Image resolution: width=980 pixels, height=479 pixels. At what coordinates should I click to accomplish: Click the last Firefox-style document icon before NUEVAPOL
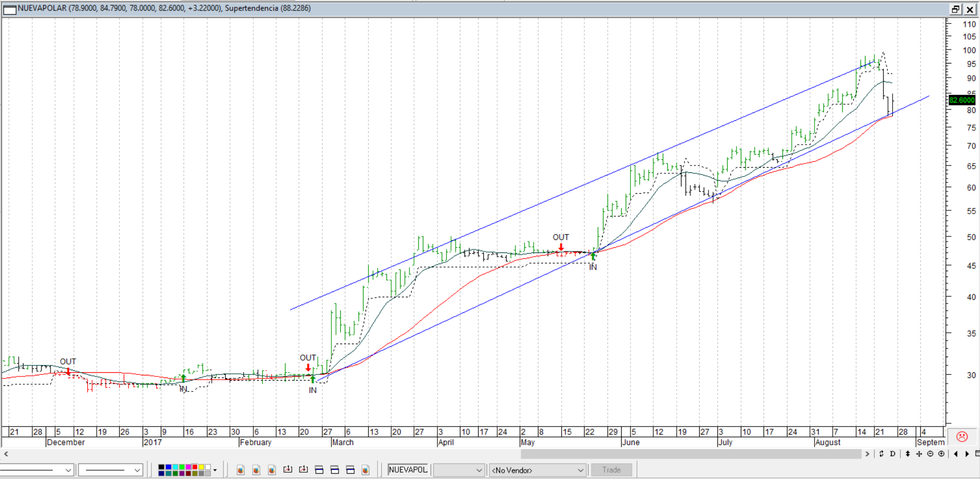click(x=366, y=470)
